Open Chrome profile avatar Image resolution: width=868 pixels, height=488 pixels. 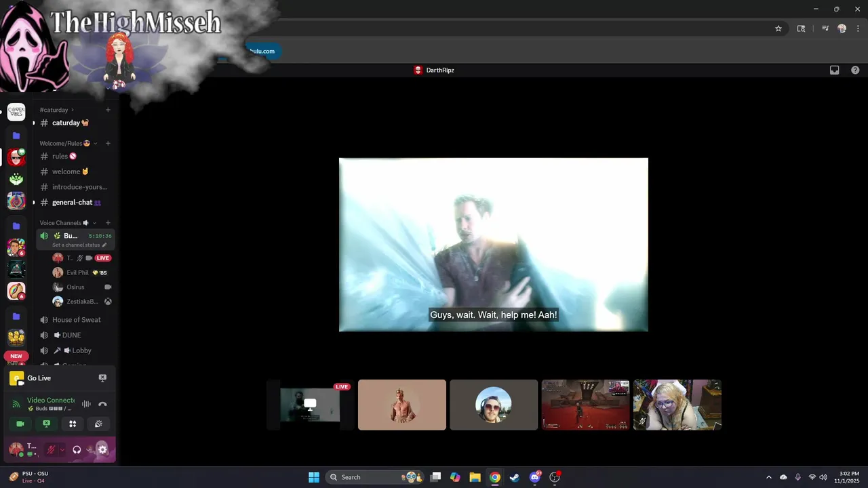pos(842,28)
